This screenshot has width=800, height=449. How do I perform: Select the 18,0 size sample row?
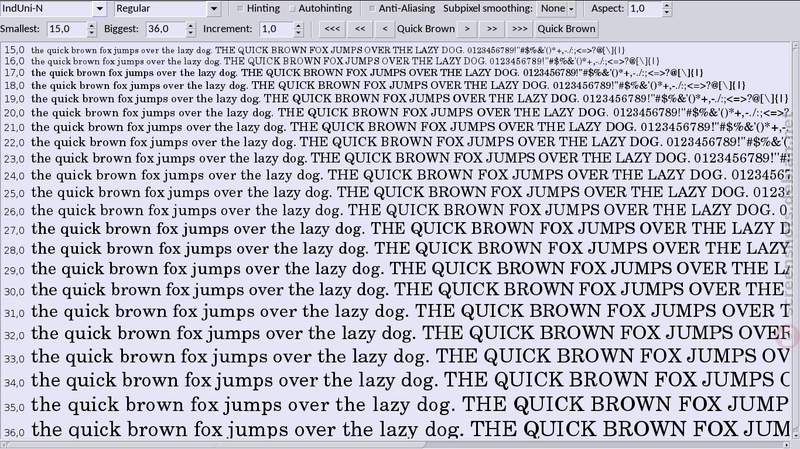(x=396, y=85)
